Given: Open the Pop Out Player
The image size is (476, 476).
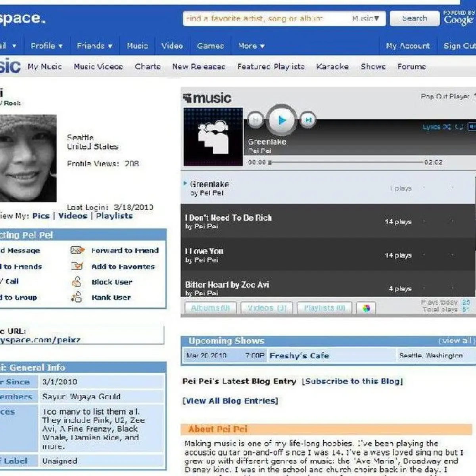Looking at the screenshot, I should click(445, 96).
